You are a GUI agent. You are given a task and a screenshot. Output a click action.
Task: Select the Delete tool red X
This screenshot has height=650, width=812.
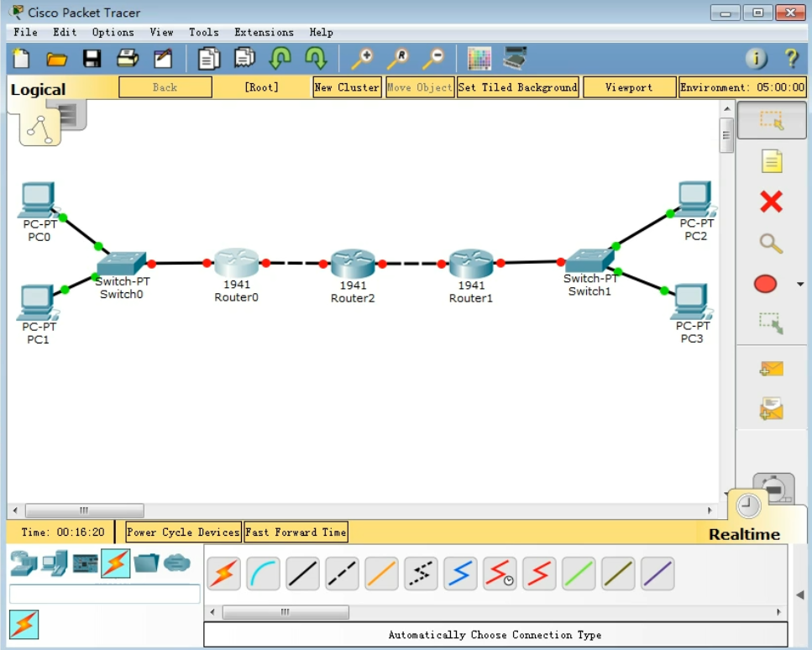[770, 202]
